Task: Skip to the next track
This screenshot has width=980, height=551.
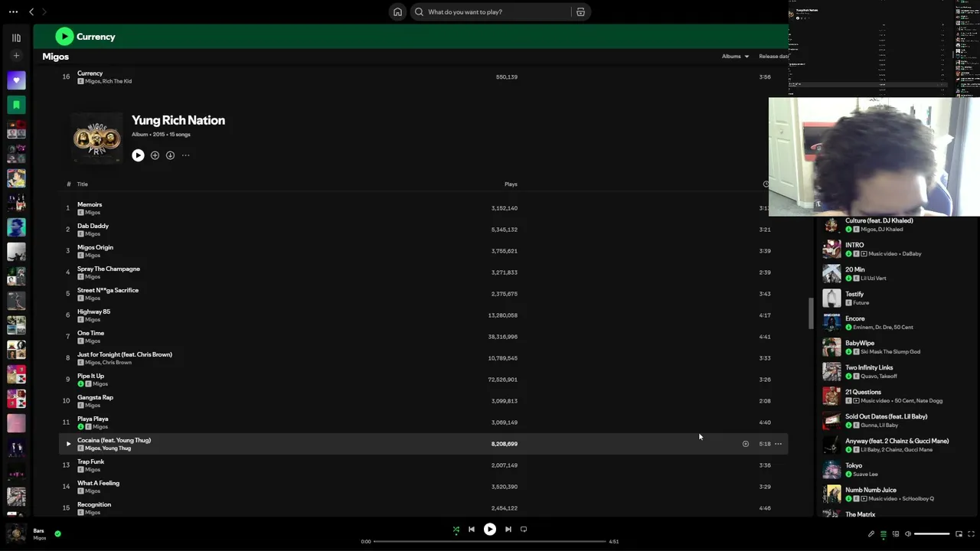Action: pyautogui.click(x=508, y=530)
